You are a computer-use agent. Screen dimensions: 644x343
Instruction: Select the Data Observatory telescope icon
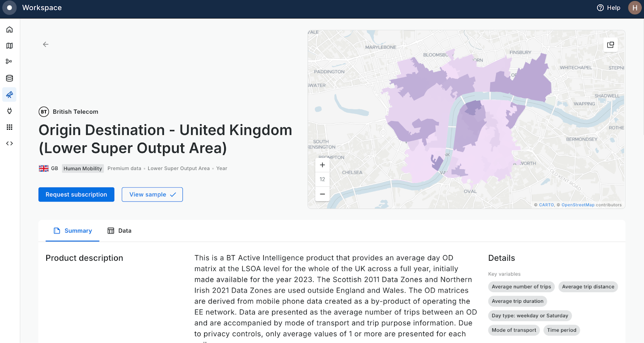click(x=9, y=95)
